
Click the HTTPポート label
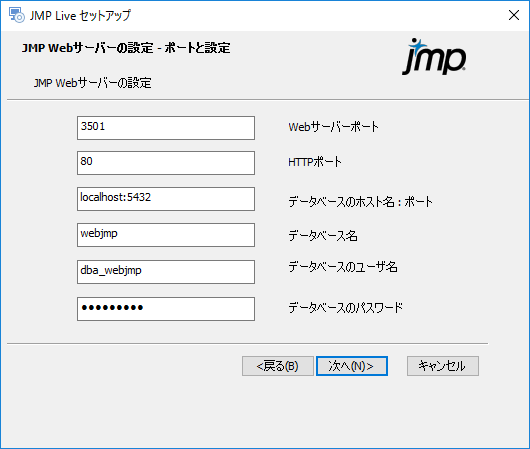pos(315,162)
